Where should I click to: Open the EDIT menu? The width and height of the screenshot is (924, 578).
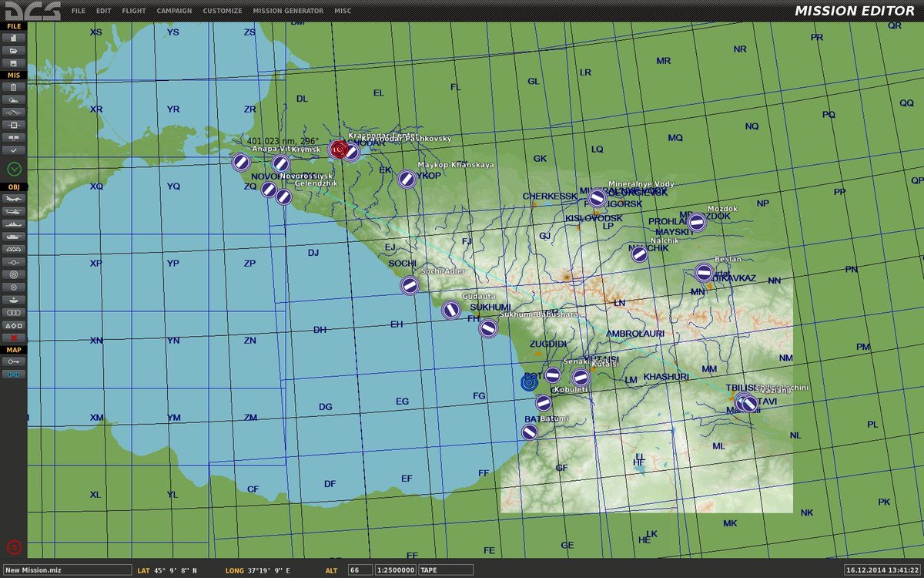point(104,11)
